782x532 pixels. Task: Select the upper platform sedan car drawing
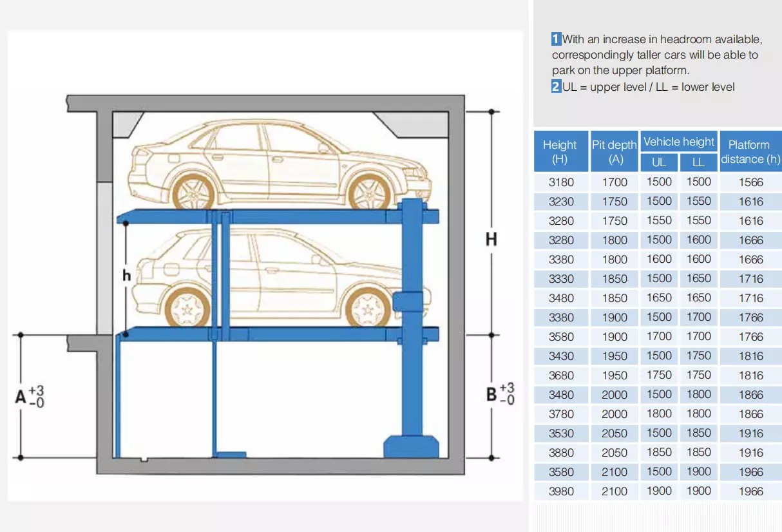(x=280, y=164)
